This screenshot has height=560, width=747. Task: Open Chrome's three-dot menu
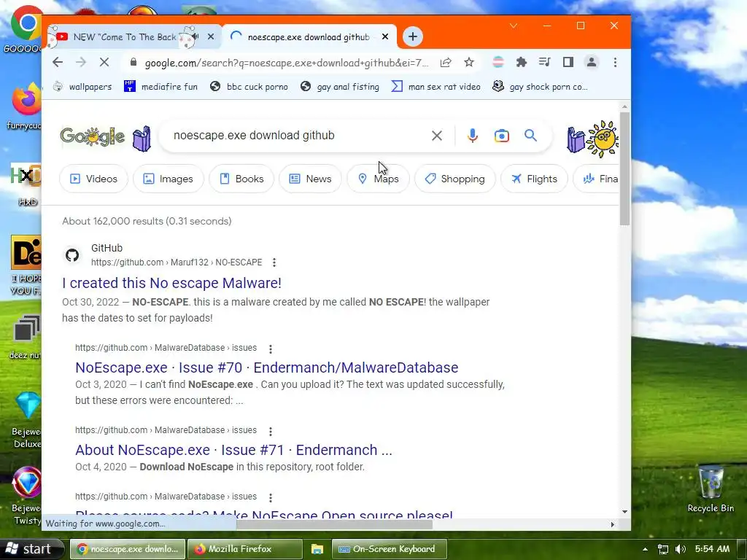615,63
